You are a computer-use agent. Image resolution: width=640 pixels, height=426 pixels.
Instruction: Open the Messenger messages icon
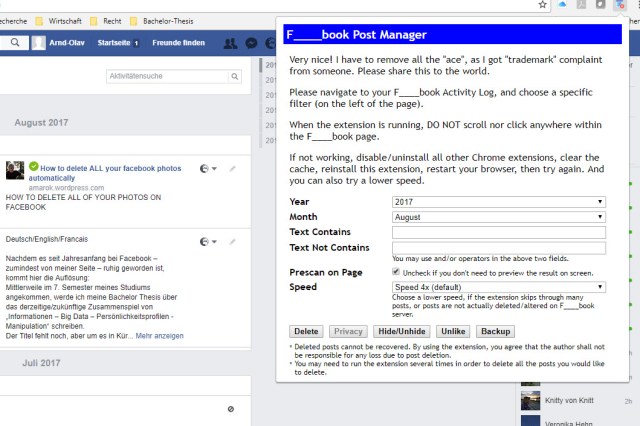pos(252,43)
